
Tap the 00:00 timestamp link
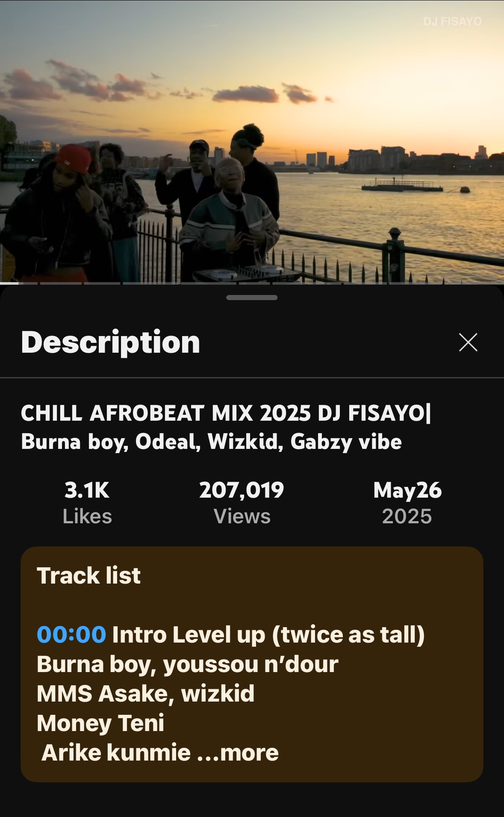click(71, 634)
